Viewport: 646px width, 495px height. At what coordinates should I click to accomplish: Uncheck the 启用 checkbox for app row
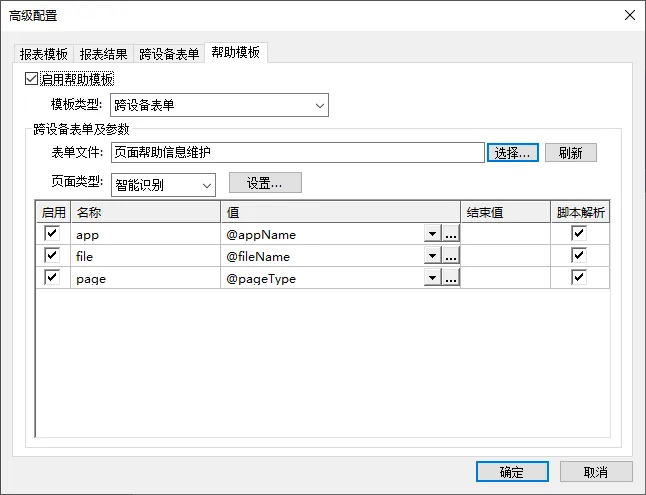[x=52, y=233]
